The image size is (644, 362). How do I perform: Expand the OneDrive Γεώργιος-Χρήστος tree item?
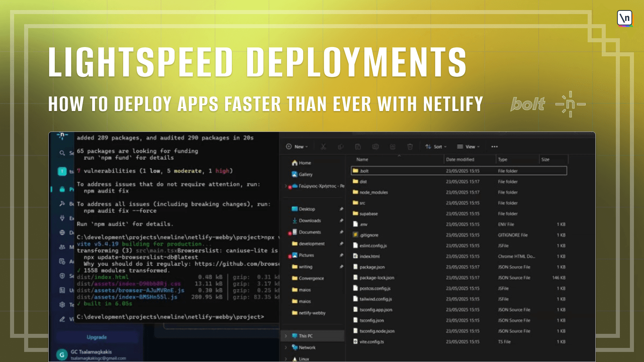pos(286,186)
